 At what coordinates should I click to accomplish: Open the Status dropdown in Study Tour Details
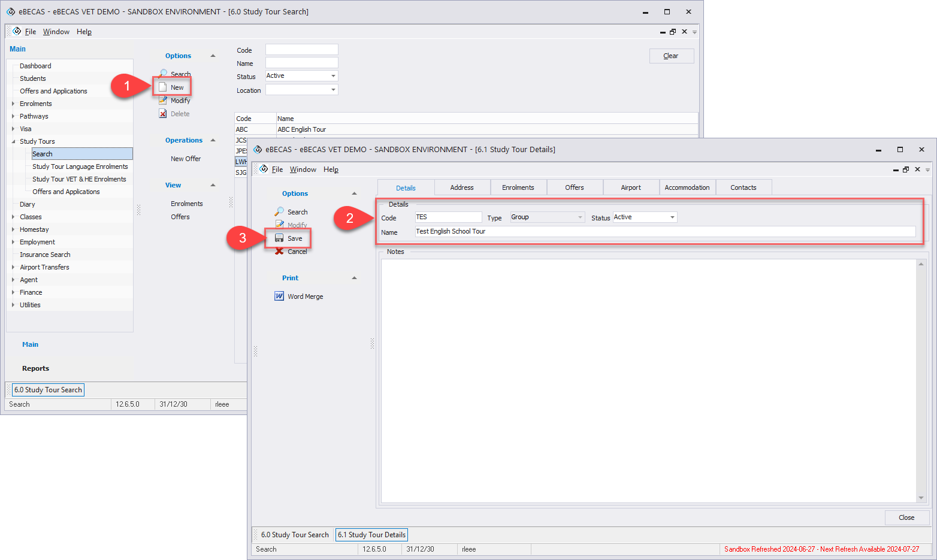coord(672,217)
